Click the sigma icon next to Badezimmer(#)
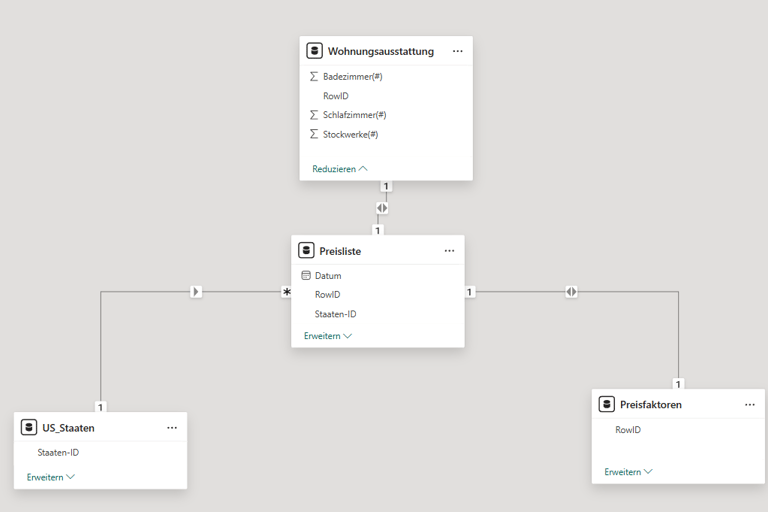 tap(314, 76)
